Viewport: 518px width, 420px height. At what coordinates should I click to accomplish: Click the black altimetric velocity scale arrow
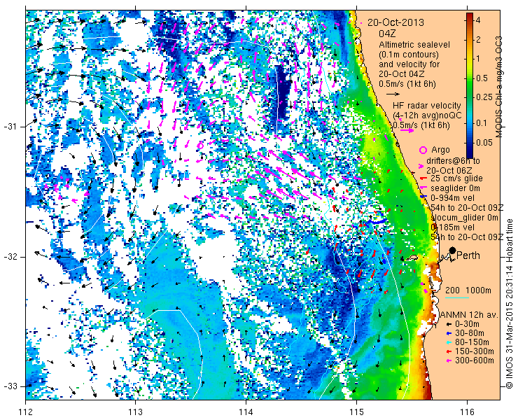[x=393, y=94]
